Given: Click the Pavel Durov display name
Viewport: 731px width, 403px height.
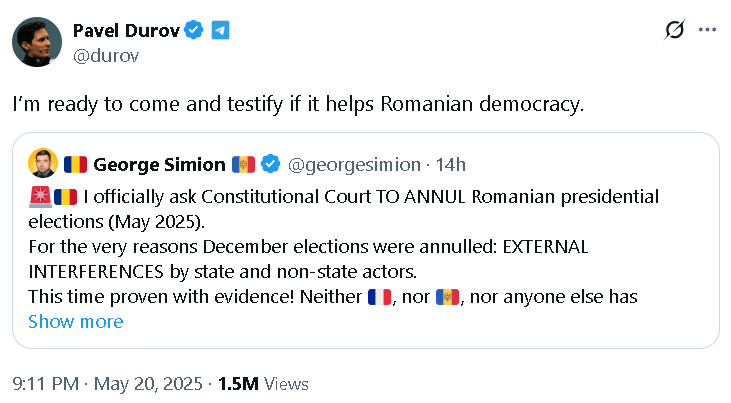Looking at the screenshot, I should click(x=127, y=31).
